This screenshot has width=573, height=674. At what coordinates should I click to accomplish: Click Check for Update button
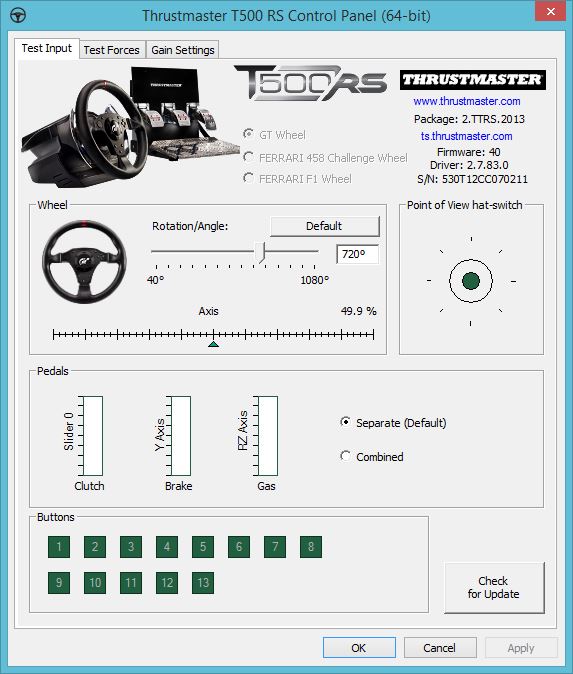coord(494,588)
